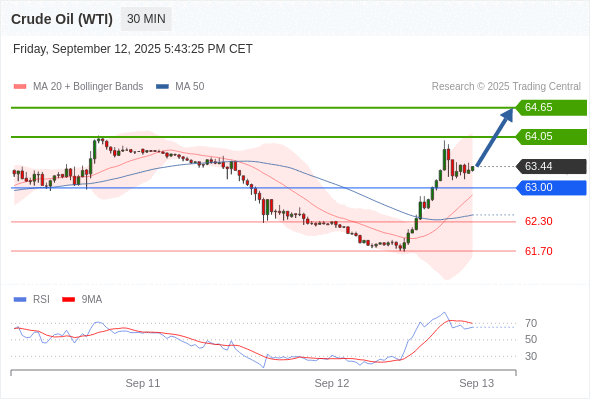
Task: Click the Research © 2025 Trading Central credit
Action: 506,87
